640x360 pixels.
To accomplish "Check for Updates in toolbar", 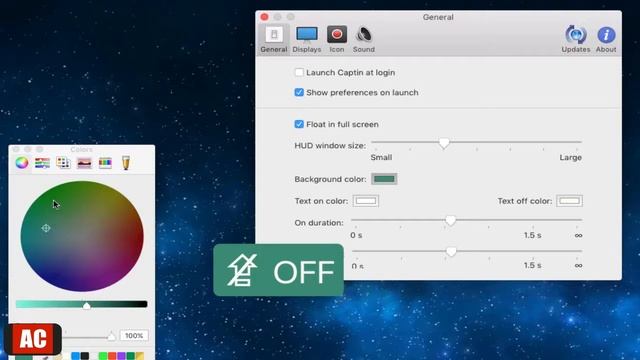I will click(576, 40).
